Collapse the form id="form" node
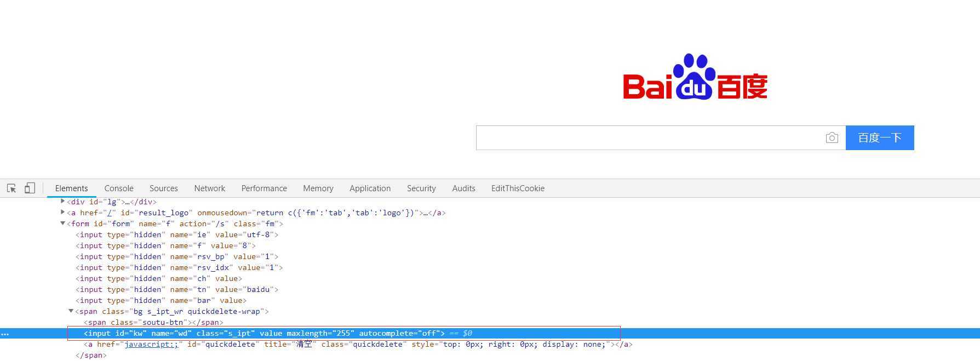Screen dimensions: 980x361 coord(62,223)
